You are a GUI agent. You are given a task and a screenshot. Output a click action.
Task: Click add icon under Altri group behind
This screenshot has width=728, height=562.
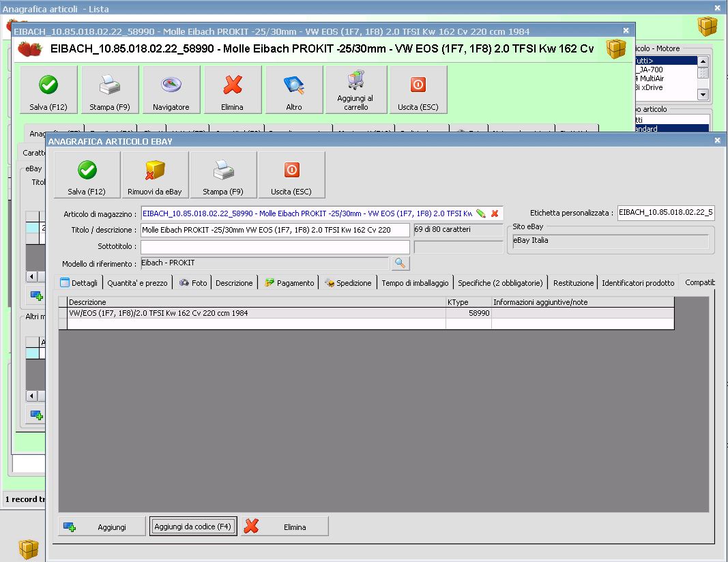click(x=36, y=415)
